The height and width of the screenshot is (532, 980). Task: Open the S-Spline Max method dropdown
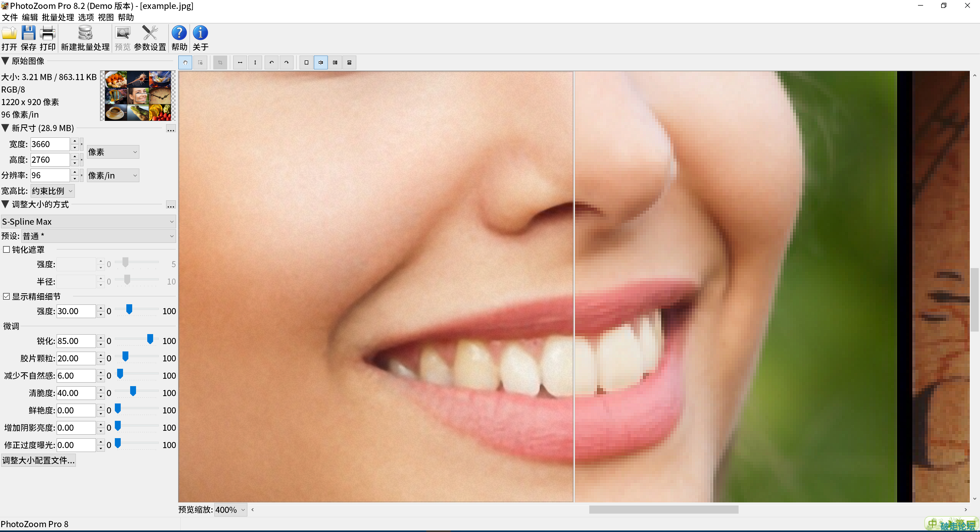point(88,221)
